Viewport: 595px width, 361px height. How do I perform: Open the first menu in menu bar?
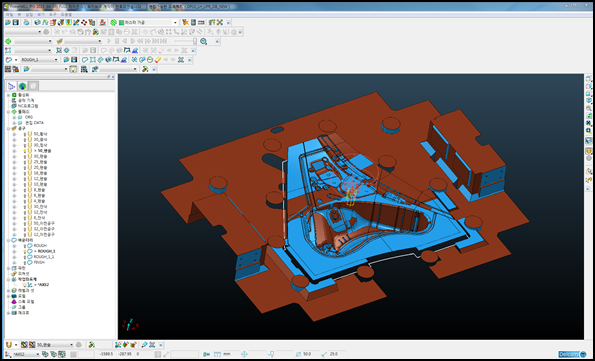(x=9, y=14)
